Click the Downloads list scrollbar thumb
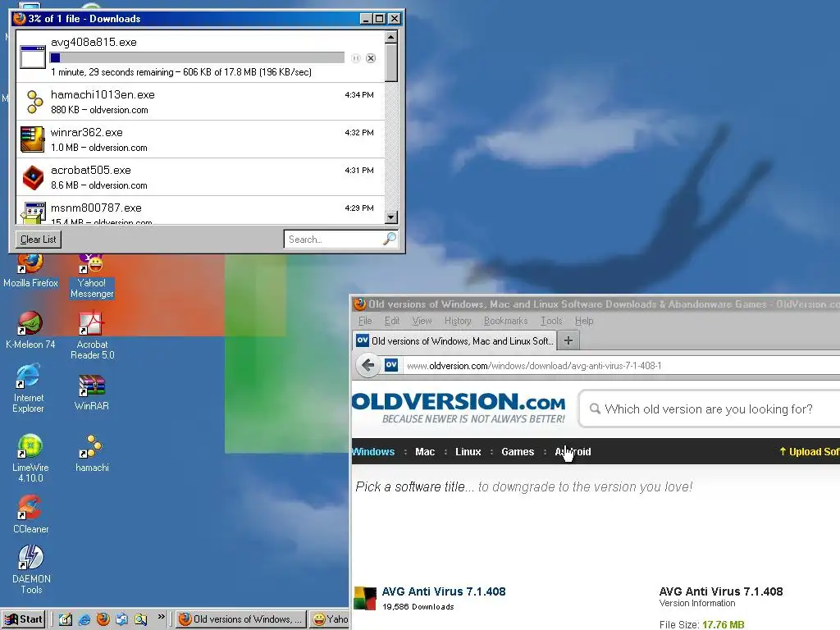Screen dimensions: 840x630 [391, 62]
